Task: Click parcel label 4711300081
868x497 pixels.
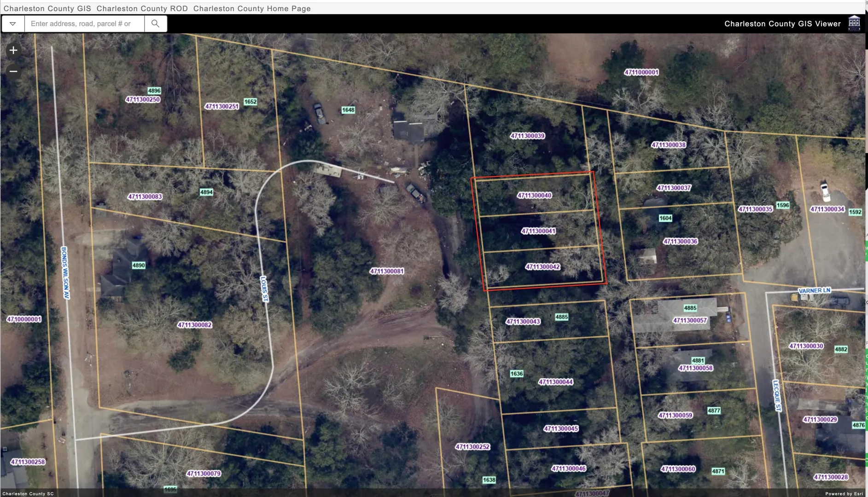Action: point(387,271)
